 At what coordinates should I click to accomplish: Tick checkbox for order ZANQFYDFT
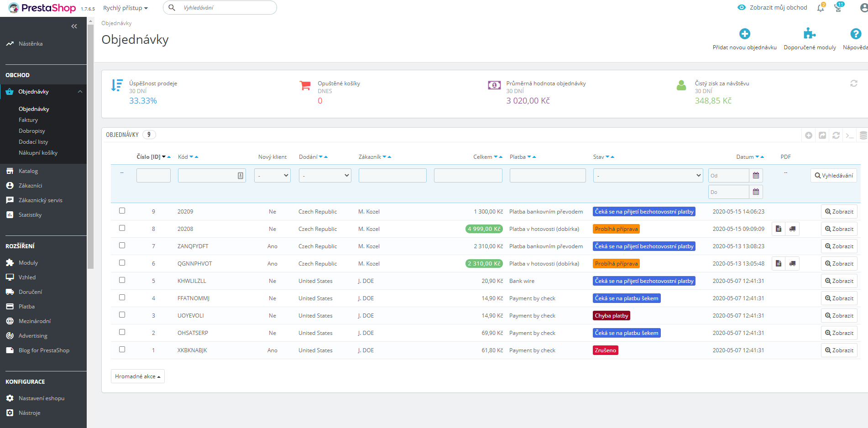point(122,245)
